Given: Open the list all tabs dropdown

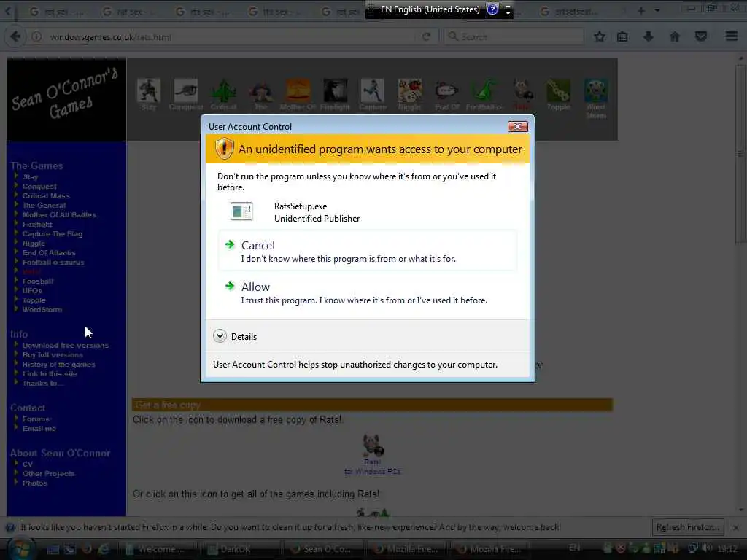Looking at the screenshot, I should [x=657, y=10].
